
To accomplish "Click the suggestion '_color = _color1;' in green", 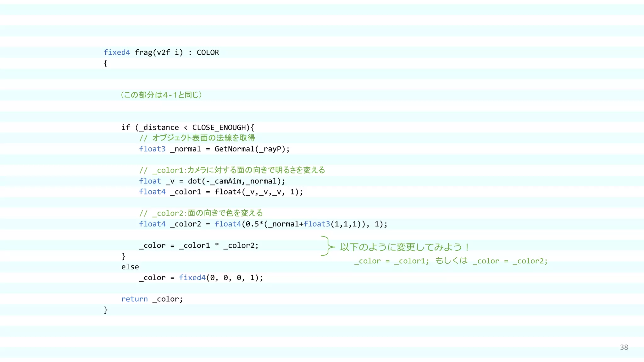I will [392, 261].
